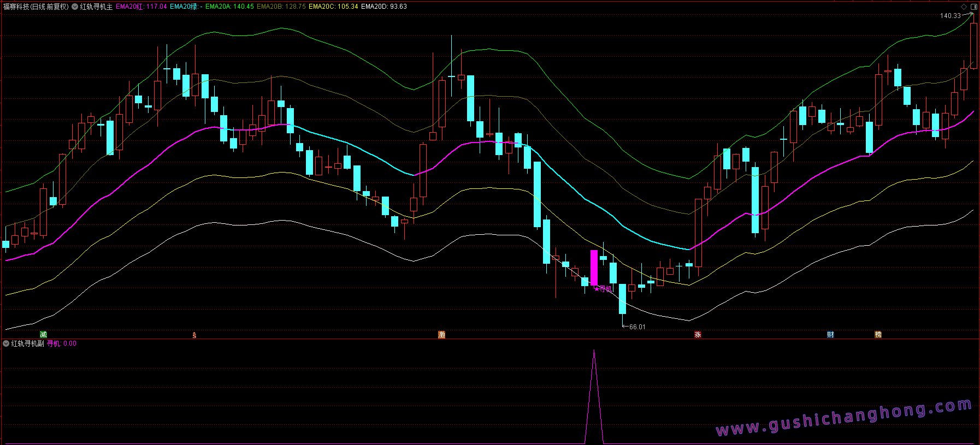Click the blue 财 event marker
Viewport: 980px width, 445px height.
[830, 335]
